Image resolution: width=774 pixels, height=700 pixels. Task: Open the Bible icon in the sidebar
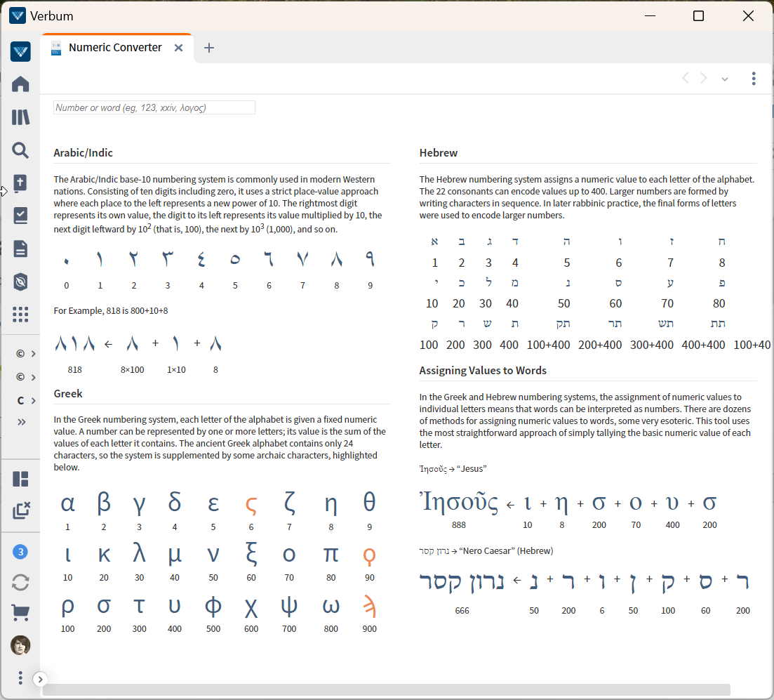pos(20,183)
